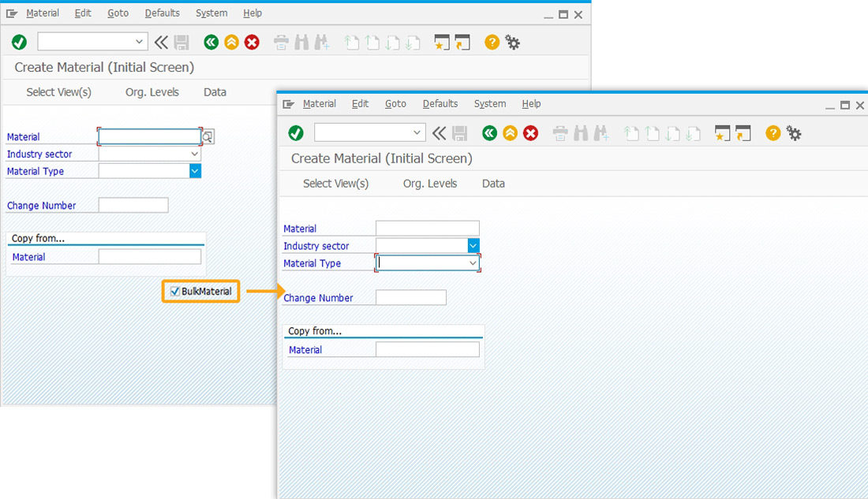Click Select View(s) button in front window
This screenshot has width=868, height=499.
[x=335, y=184]
